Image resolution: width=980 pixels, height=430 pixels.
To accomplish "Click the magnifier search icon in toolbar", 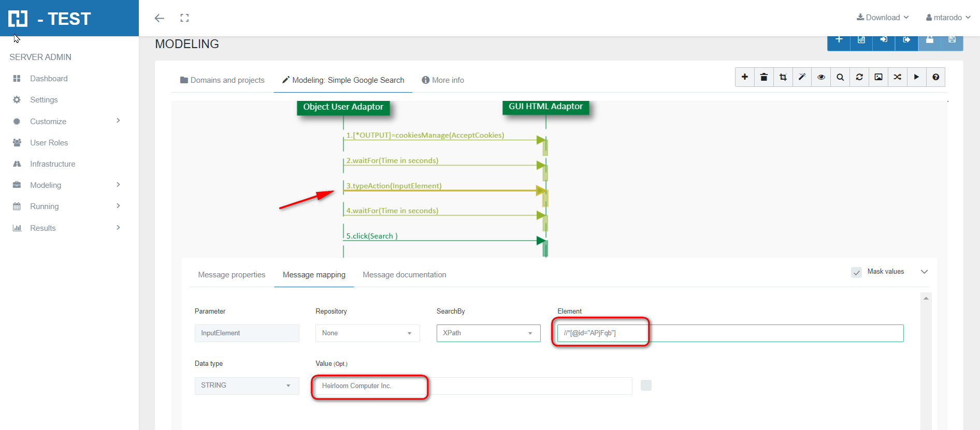I will pyautogui.click(x=840, y=77).
